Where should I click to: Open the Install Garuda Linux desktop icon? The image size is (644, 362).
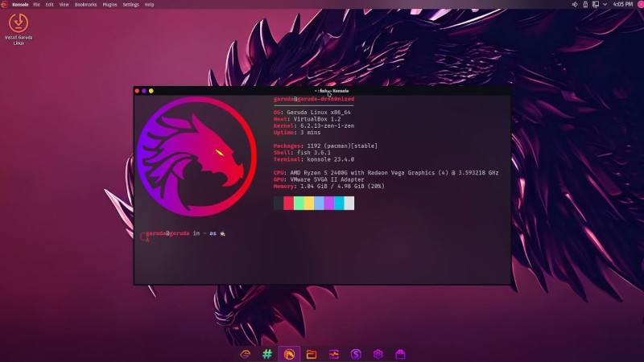(x=19, y=29)
